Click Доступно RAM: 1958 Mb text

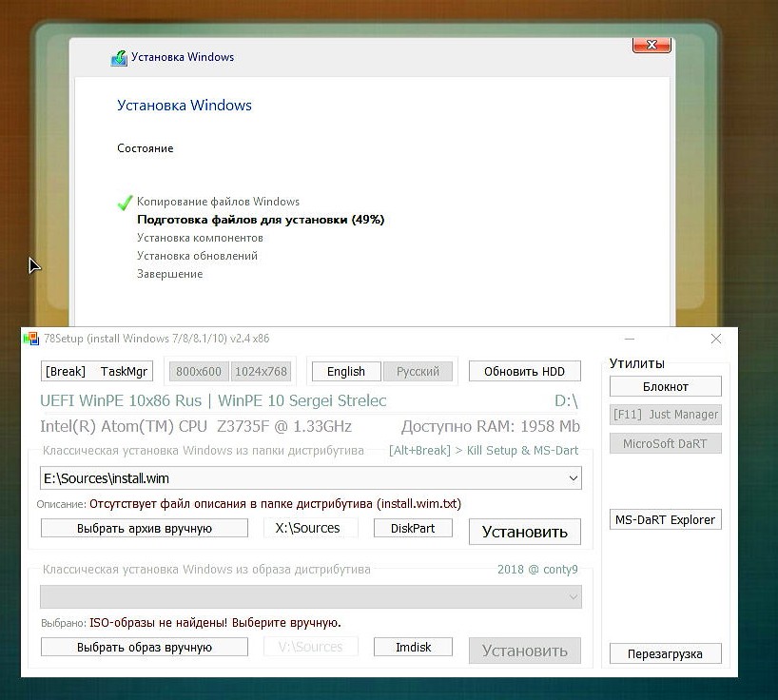490,426
